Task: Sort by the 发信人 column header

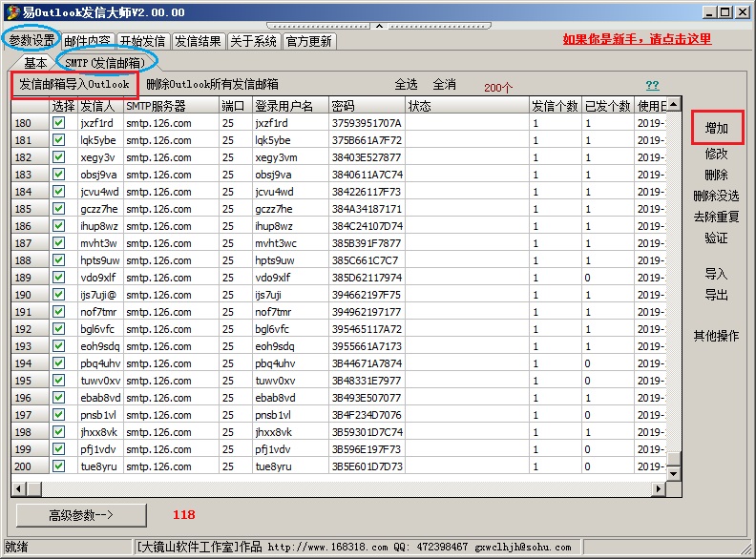Action: point(99,106)
